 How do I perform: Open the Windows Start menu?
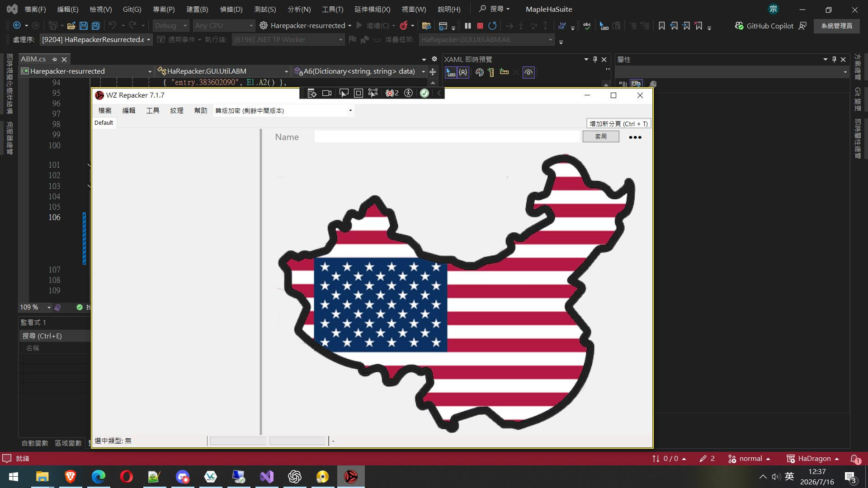14,477
